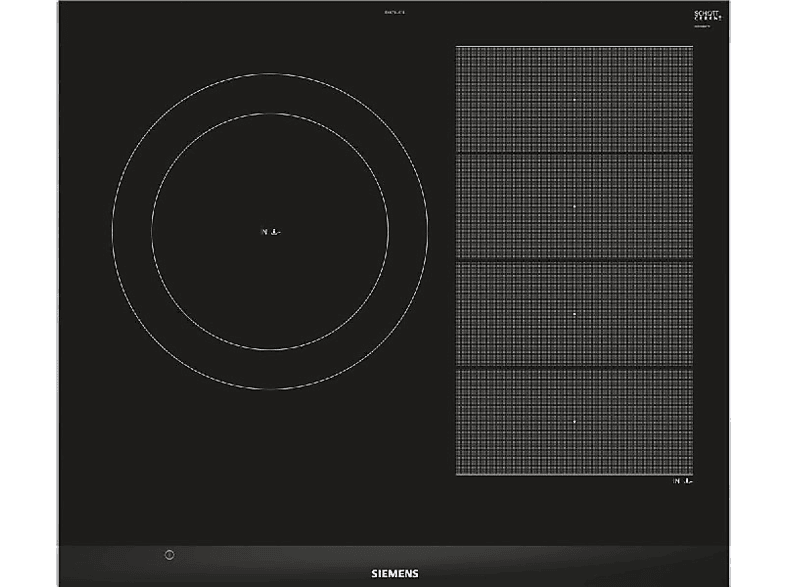Tap the center dot of the lowest flex segment
Image resolution: width=786 pixels, height=587 pixels.
pos(574,422)
